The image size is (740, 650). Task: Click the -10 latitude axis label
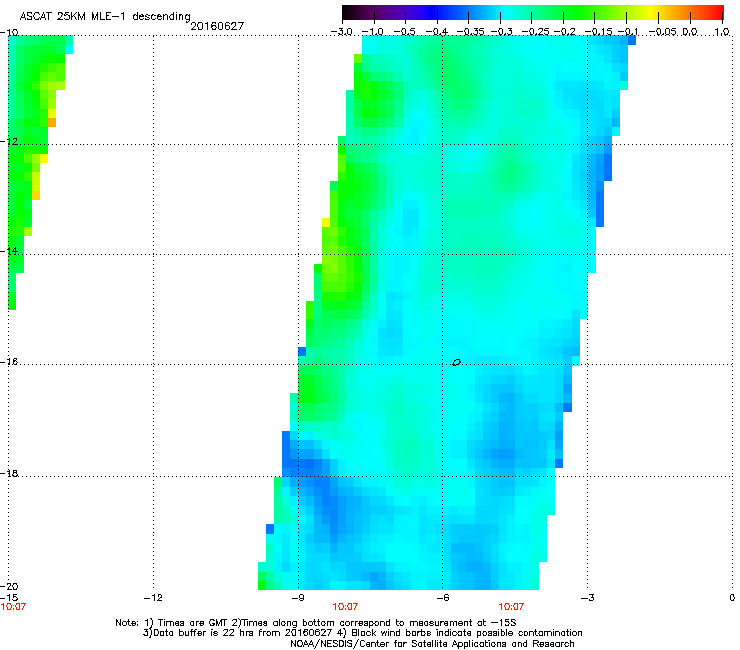tap(9, 32)
